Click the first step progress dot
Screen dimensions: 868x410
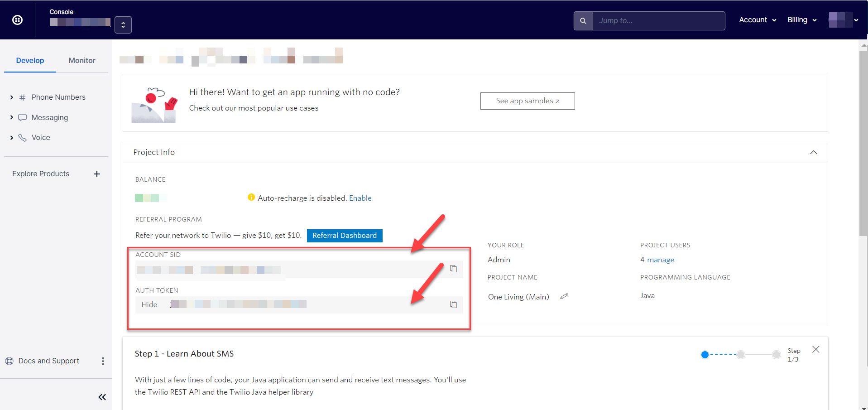click(705, 355)
